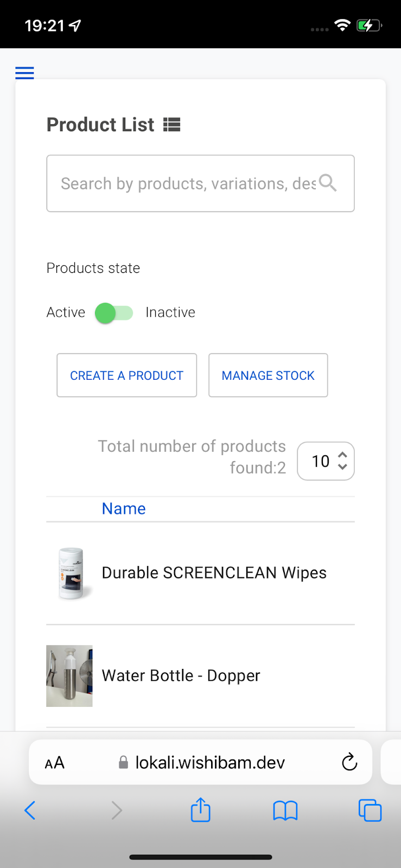Tap Safari reload page icon
Viewport: 401px width, 868px height.
[x=349, y=762]
